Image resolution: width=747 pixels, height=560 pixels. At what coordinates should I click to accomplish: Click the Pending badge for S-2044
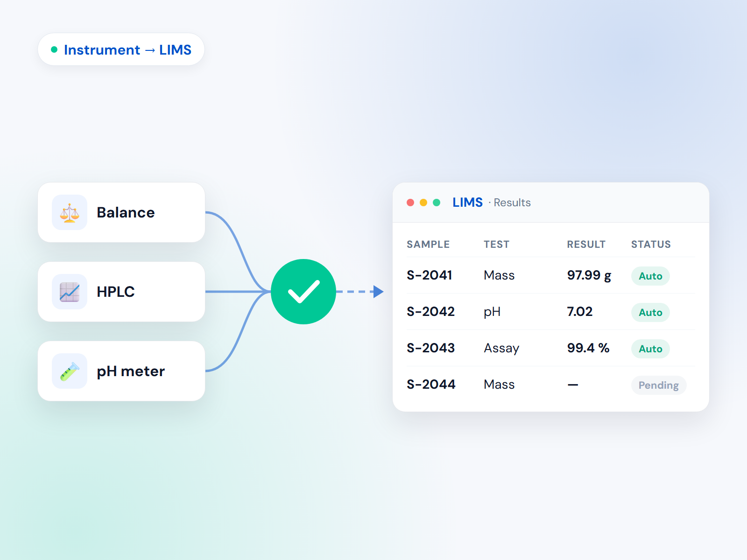pyautogui.click(x=659, y=385)
